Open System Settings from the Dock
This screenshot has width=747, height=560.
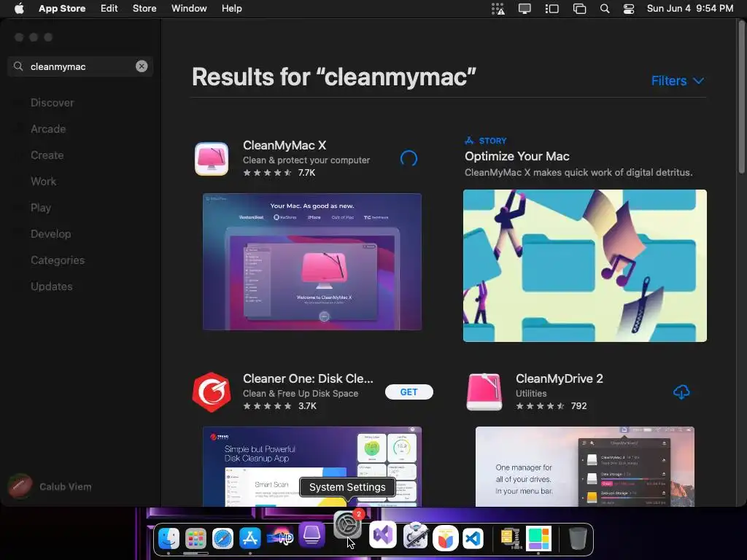347,525
